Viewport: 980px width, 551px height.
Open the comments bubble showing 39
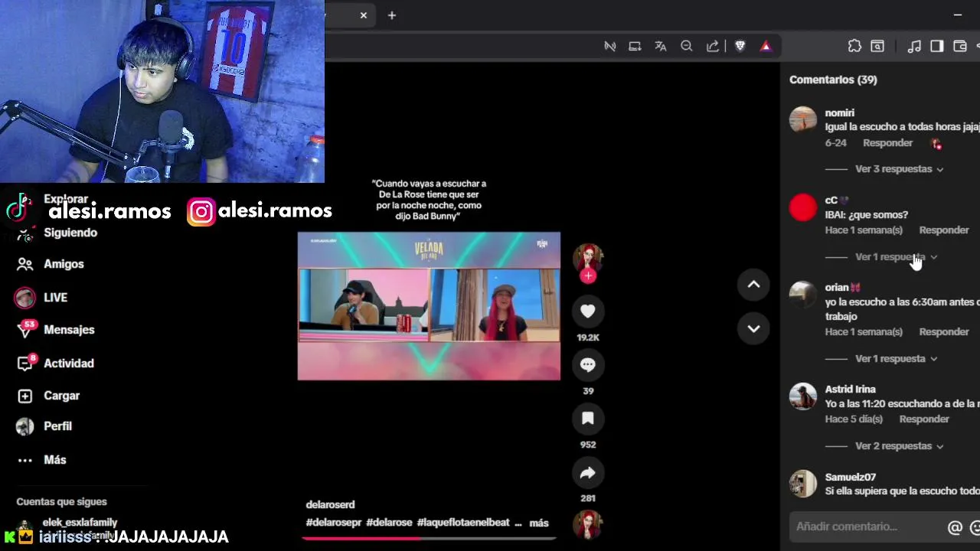click(588, 365)
